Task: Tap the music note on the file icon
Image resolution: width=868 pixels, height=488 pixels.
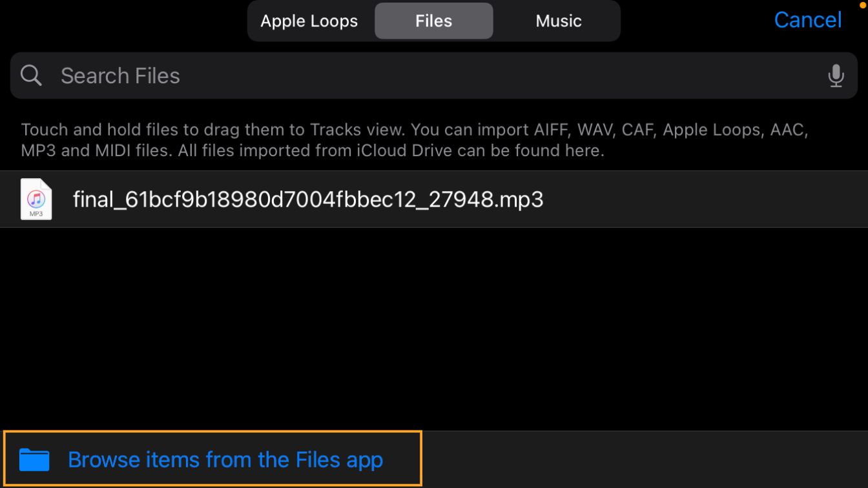Action: click(x=36, y=196)
